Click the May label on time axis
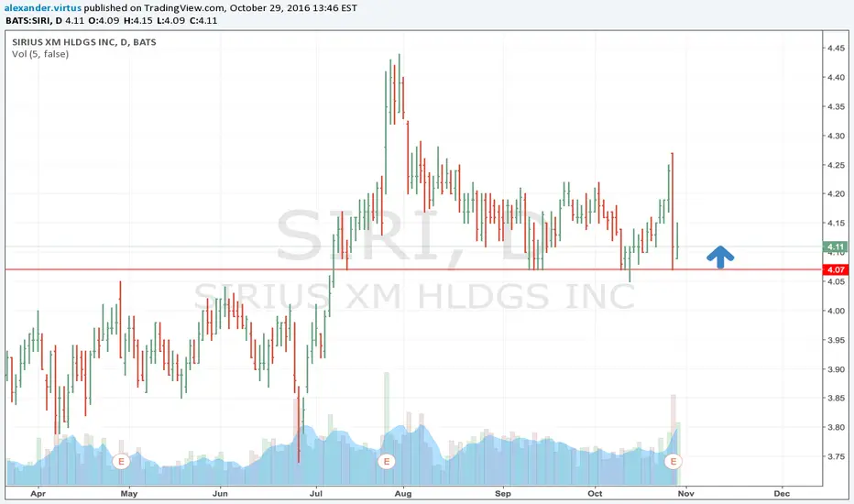Screen dimensions: 854x504 [x=129, y=494]
